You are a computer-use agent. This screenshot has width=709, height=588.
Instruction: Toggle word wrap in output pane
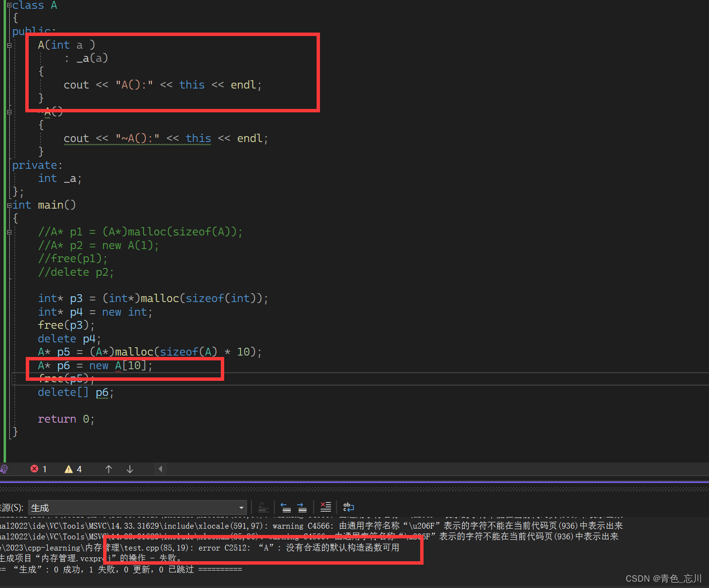click(349, 507)
